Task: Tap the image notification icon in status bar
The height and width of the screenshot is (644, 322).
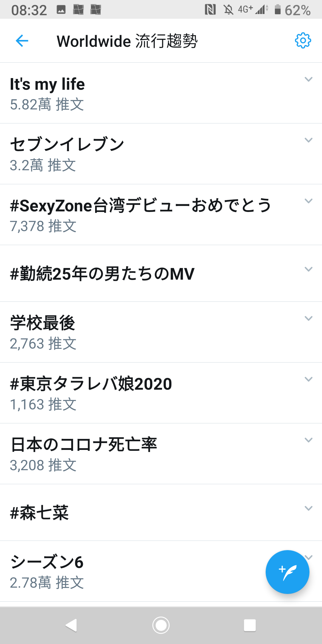Action: (x=61, y=10)
